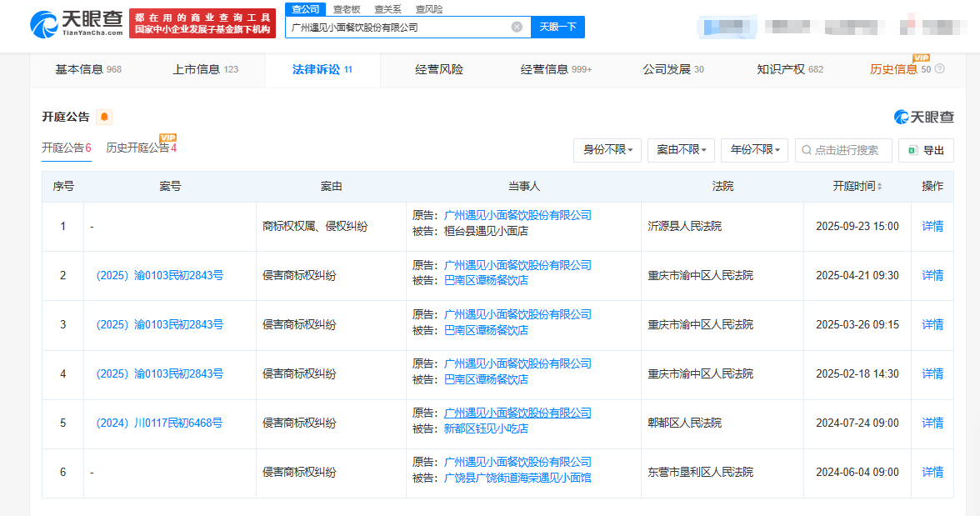The height and width of the screenshot is (516, 980).
Task: Open 详情 for row 1 沂源县人民法院
Action: 932,227
